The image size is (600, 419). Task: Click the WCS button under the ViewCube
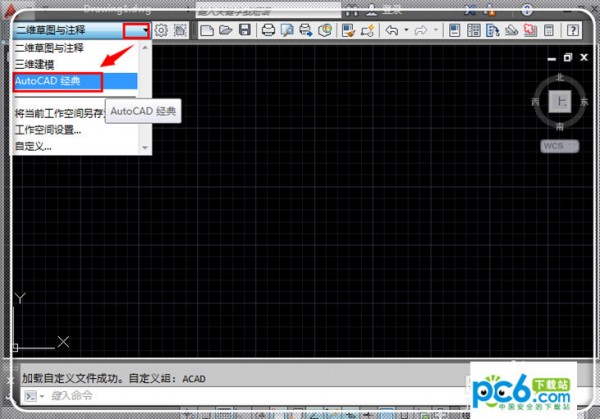coord(553,145)
